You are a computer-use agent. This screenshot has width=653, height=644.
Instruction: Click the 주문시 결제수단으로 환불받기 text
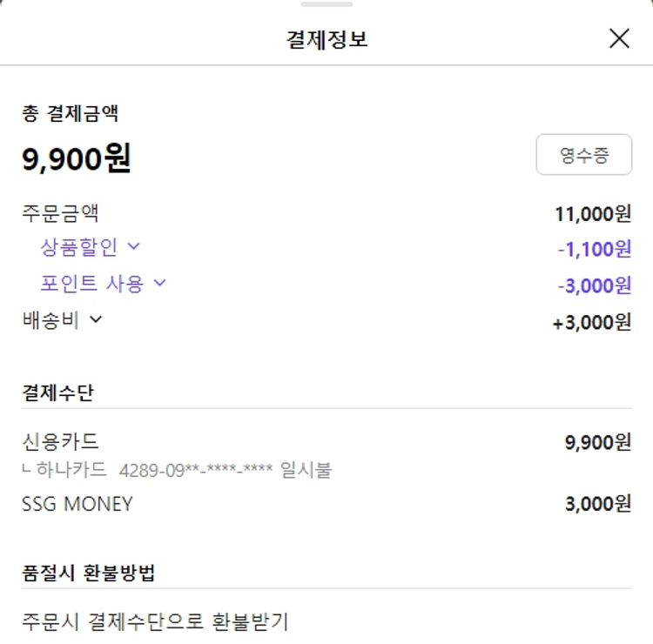(155, 621)
